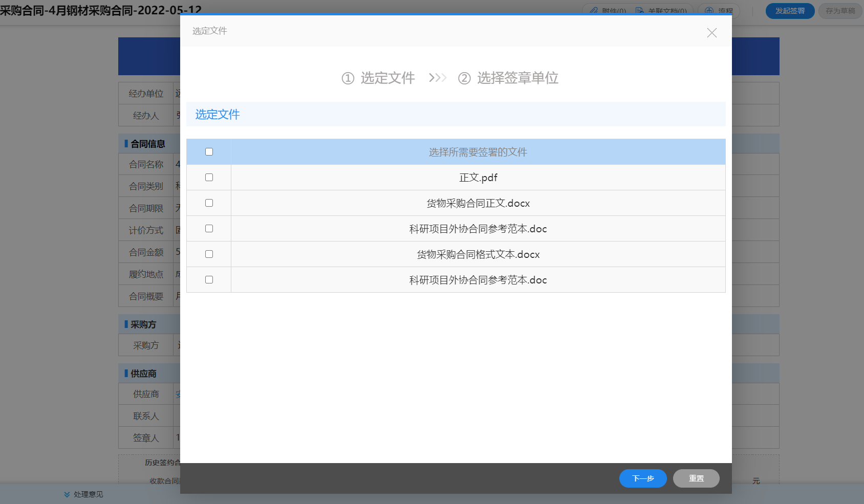Image resolution: width=864 pixels, height=504 pixels.
Task: Click 存为草稿 in the background page
Action: pyautogui.click(x=840, y=11)
